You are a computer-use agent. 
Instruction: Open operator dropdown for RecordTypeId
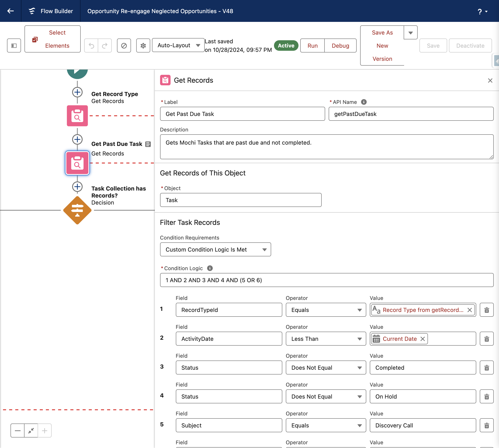[326, 310]
